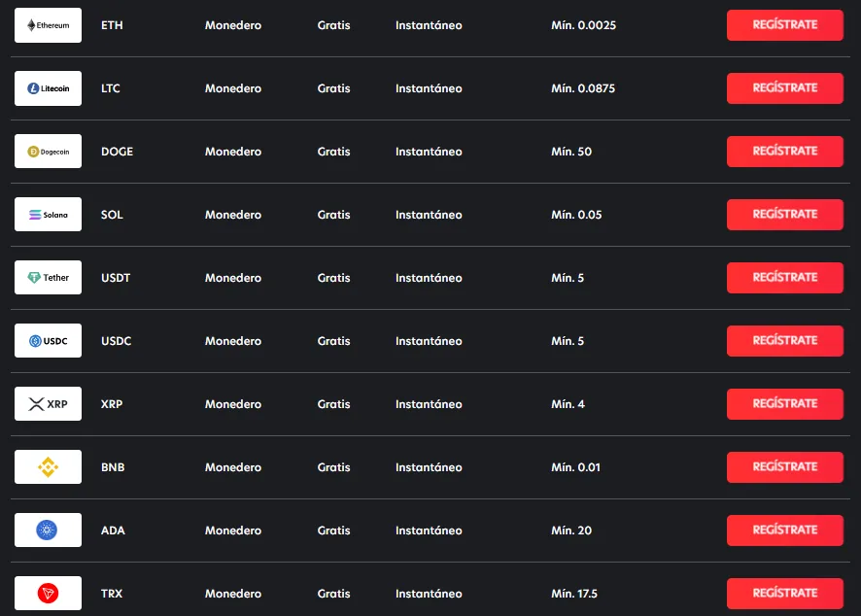Click the Solana logo icon
Image resolution: width=861 pixels, height=616 pixels.
(x=48, y=215)
